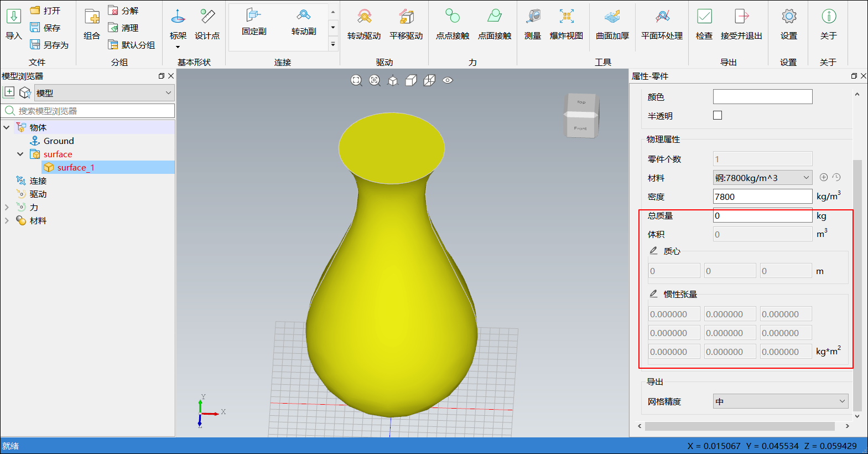868x454 pixels.
Task: Click the Front face of view cube
Action: pyautogui.click(x=580, y=128)
